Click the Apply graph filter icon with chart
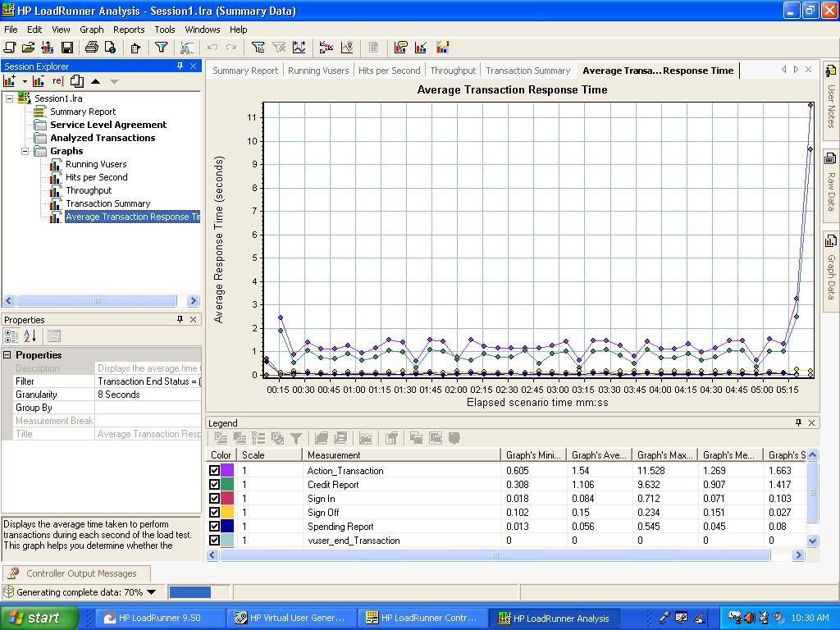840x630 pixels. (x=258, y=48)
